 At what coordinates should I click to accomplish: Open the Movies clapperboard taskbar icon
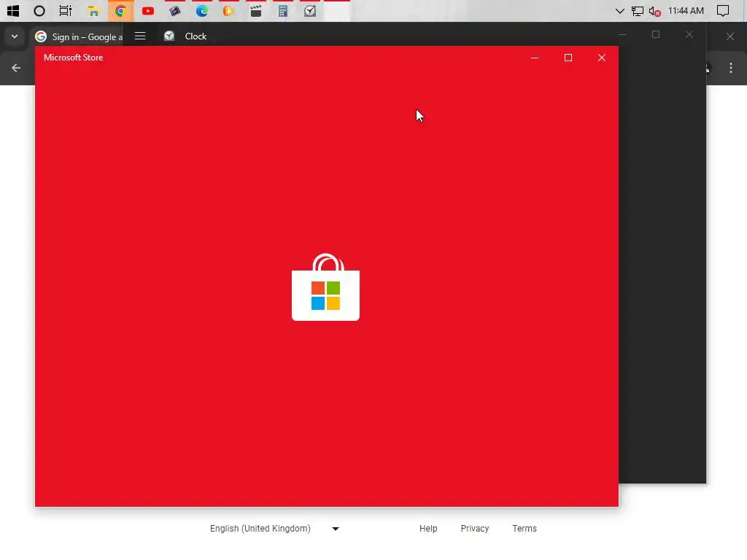256,11
